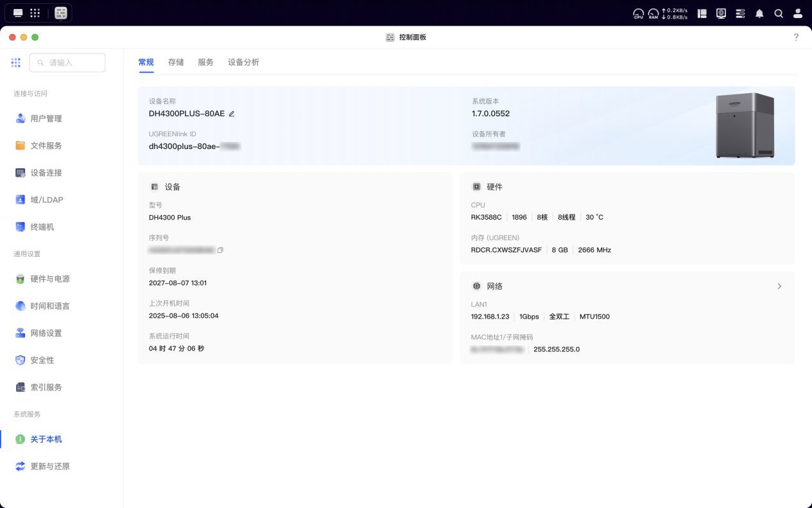Click subnet mask 255.255.255.0

coord(557,349)
